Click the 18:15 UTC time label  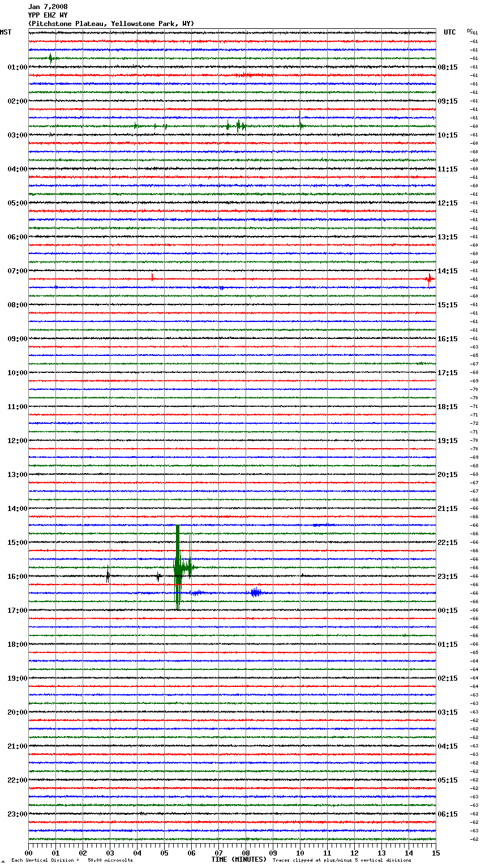point(448,407)
